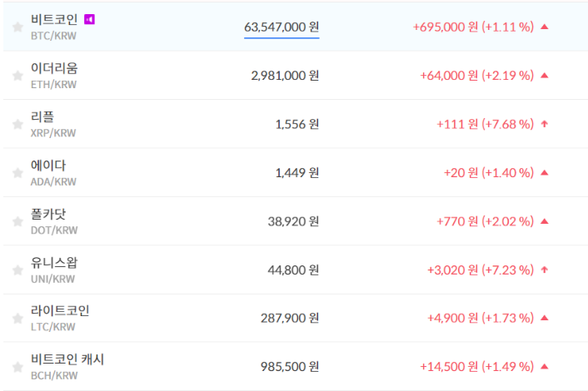This screenshot has width=588, height=391.
Task: Select the 유니스왑 coin name
Action: click(54, 263)
